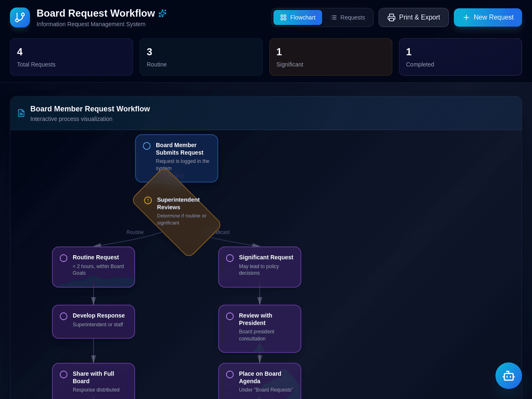Viewport: 532px width, 399px height.
Task: Click the document icon beside workflow heading
Action: point(21,113)
